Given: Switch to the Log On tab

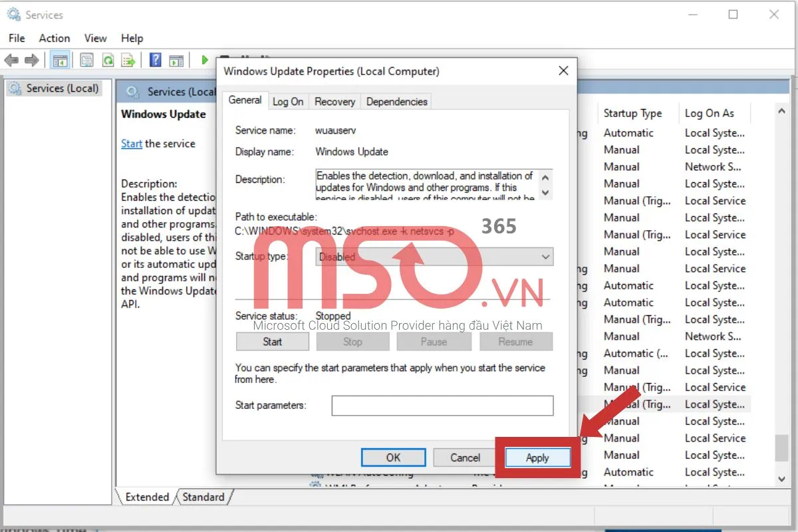Looking at the screenshot, I should point(288,102).
